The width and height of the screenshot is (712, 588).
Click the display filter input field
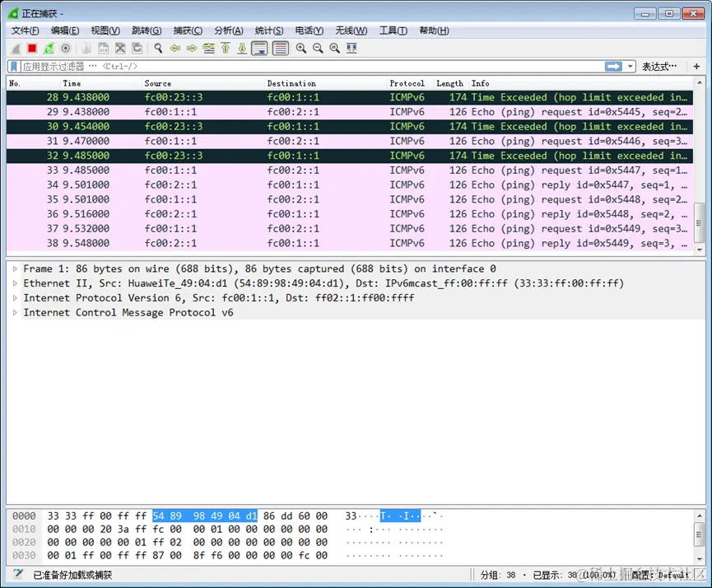pos(313,67)
